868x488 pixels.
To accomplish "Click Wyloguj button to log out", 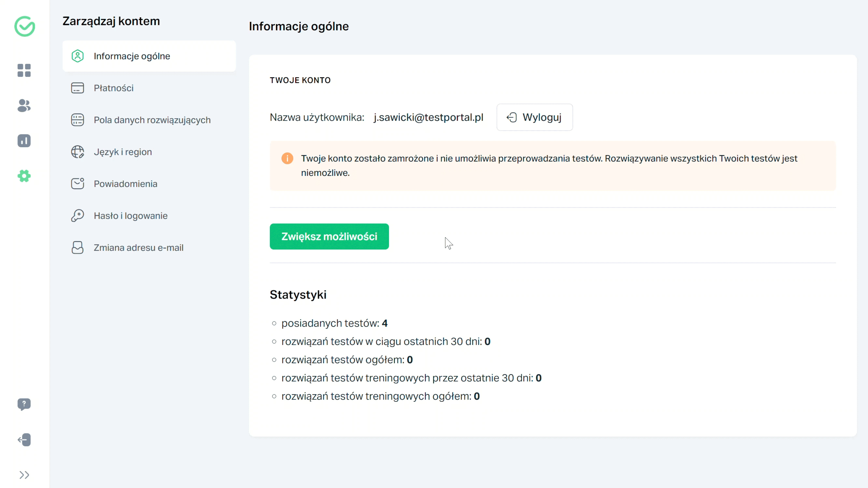I will pyautogui.click(x=534, y=117).
